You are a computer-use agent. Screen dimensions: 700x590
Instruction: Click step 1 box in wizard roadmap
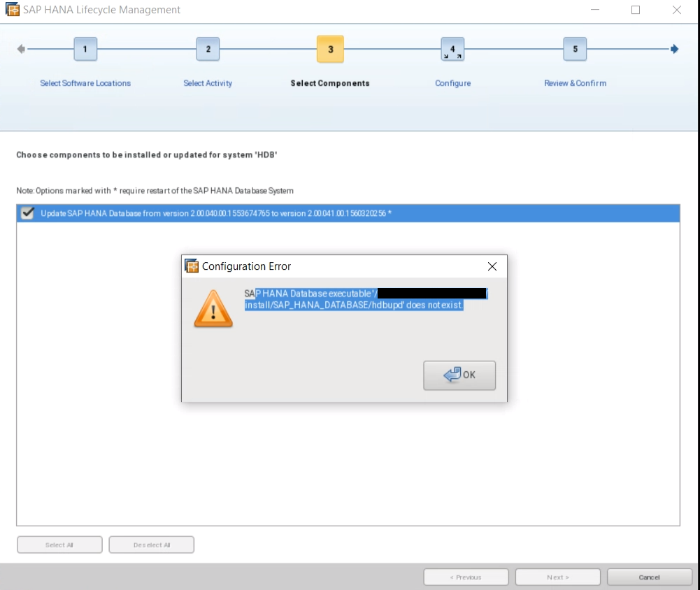point(85,49)
